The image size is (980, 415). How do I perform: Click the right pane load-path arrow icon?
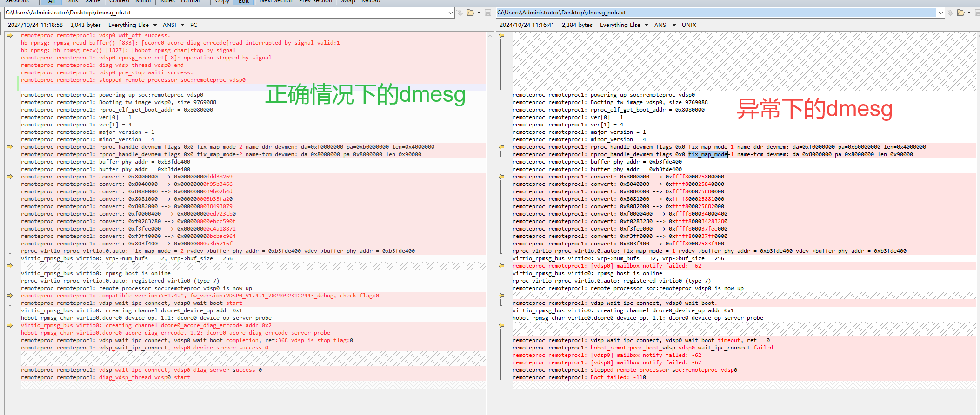click(x=950, y=13)
